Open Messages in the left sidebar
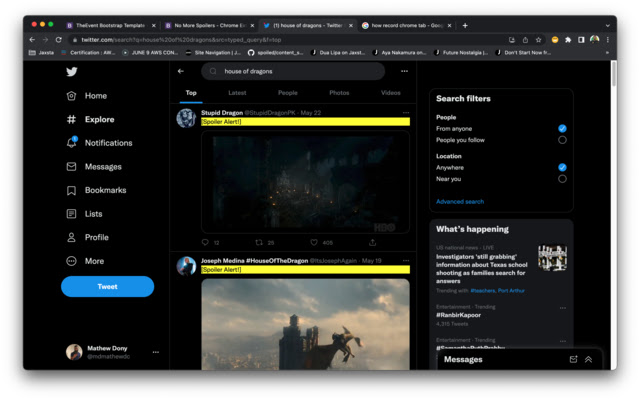This screenshot has width=640, height=400. (94, 167)
